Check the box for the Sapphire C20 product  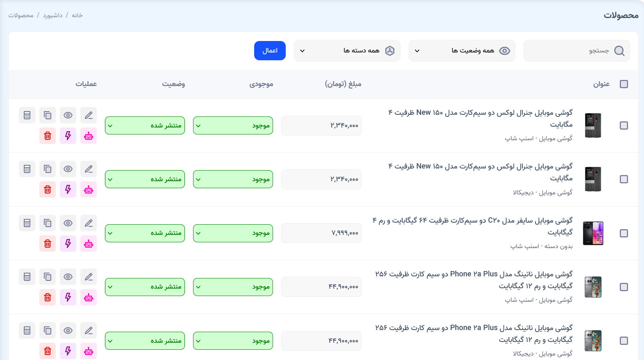click(x=624, y=233)
